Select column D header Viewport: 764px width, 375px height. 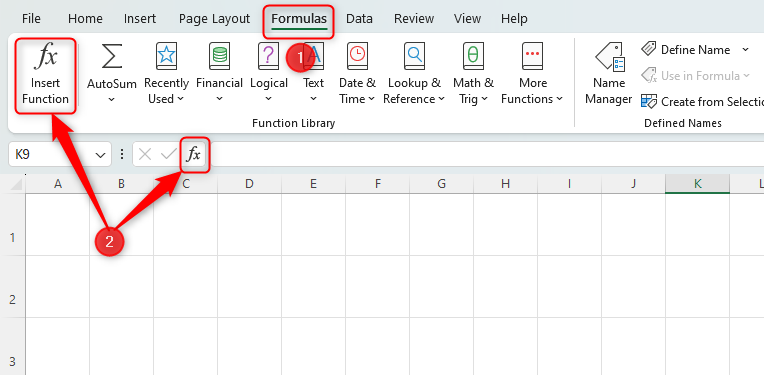249,184
